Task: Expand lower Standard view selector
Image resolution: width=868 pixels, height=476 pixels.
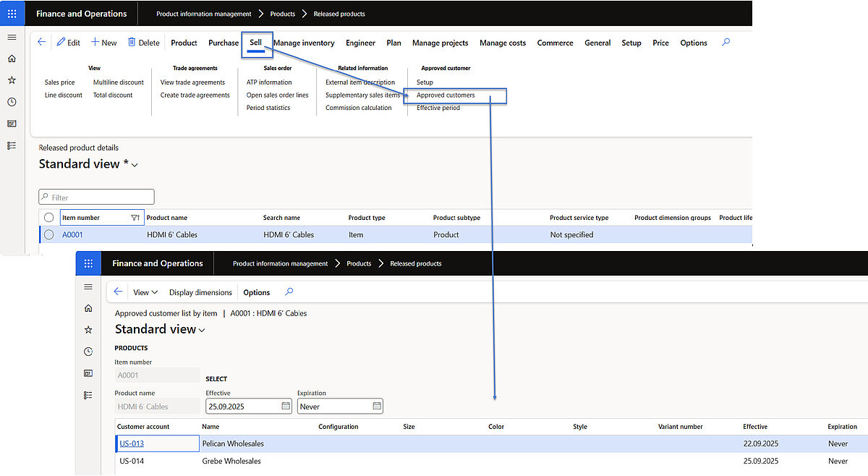Action: tap(202, 330)
